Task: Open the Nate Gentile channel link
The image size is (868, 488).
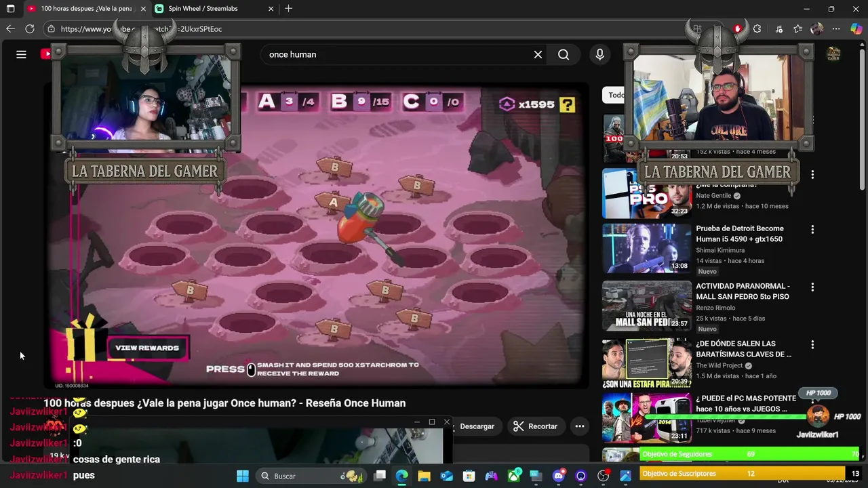Action: [713, 195]
